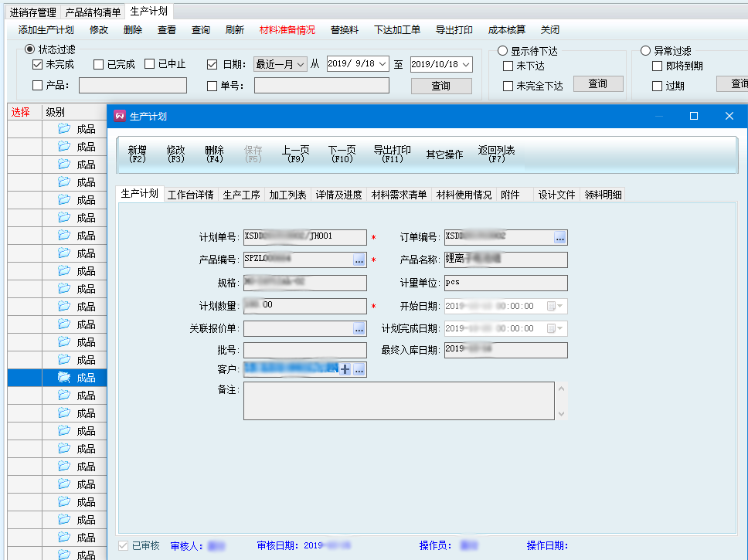Go to next record with 下一页 (F10)
The width and height of the screenshot is (748, 560).
tap(342, 154)
